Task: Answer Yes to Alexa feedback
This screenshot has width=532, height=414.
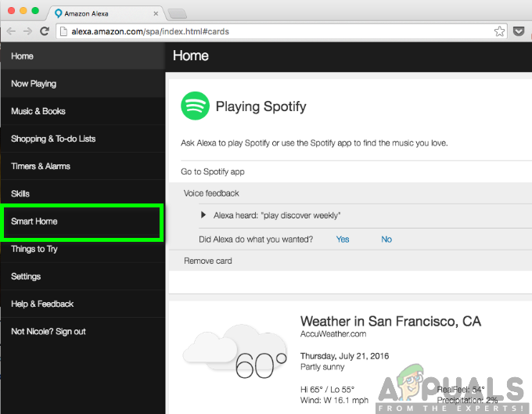Action: click(x=343, y=239)
